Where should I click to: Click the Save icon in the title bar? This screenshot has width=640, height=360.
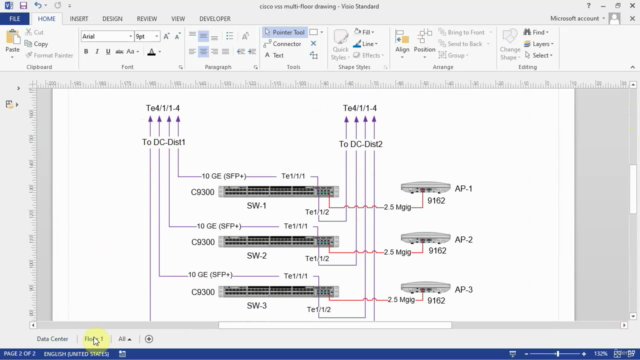pos(23,6)
